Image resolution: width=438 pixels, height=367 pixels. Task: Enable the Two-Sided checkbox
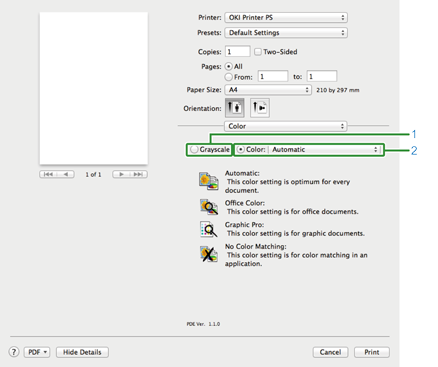pyautogui.click(x=258, y=52)
